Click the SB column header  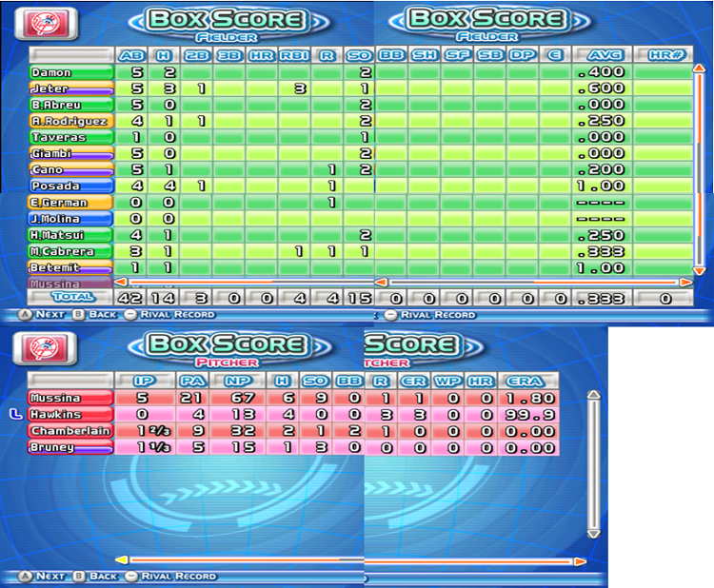pos(490,54)
